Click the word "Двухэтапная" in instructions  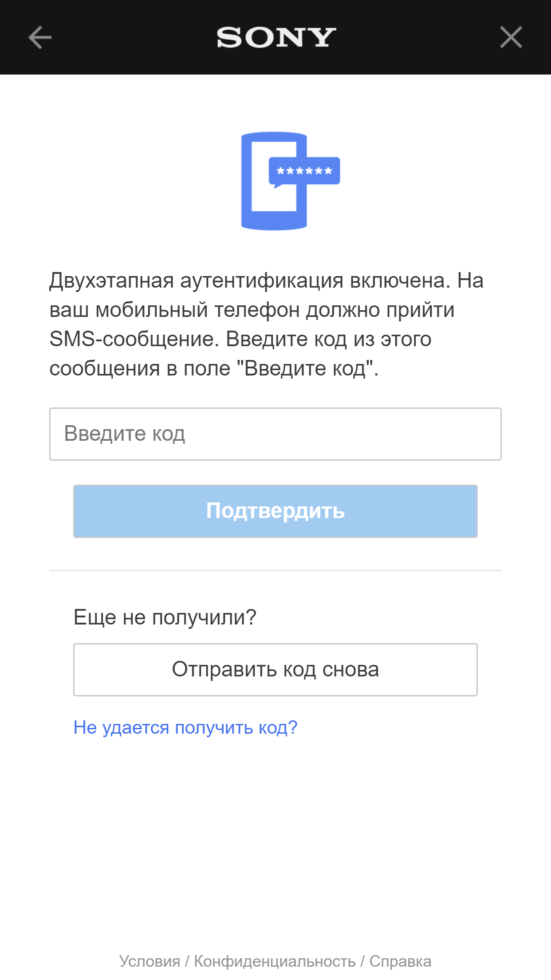tap(111, 281)
